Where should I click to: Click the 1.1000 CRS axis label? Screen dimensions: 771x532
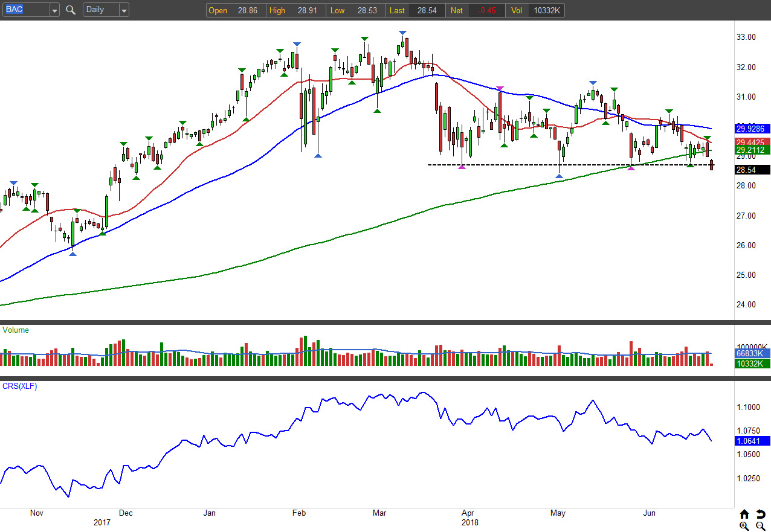pos(748,408)
